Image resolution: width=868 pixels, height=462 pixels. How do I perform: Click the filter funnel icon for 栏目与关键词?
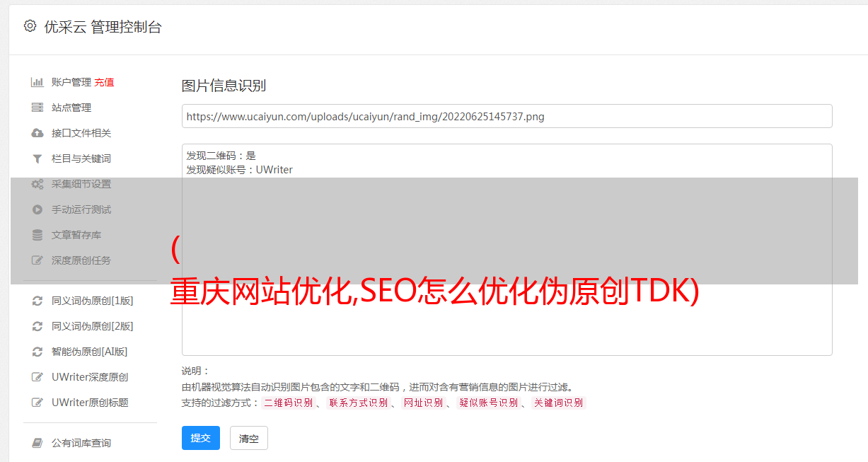[37, 158]
